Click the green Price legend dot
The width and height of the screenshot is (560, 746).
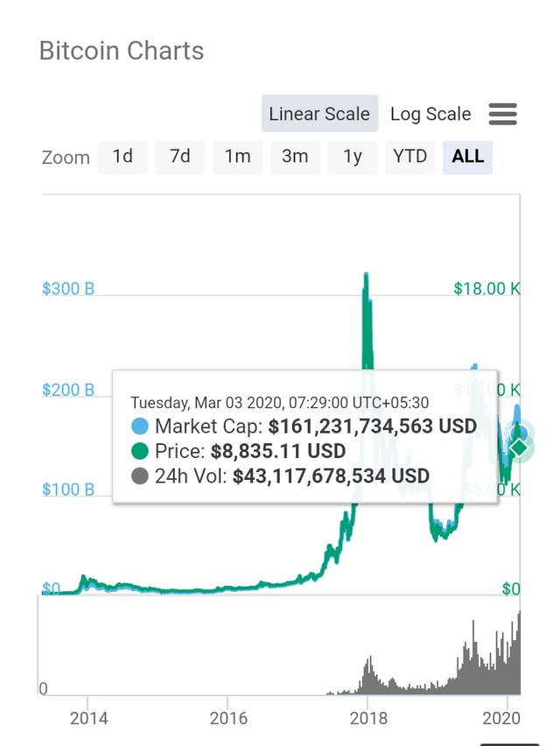click(140, 452)
